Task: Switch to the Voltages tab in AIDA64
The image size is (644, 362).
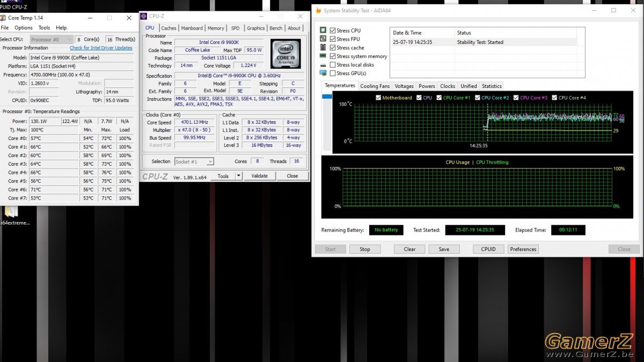Action: point(404,86)
